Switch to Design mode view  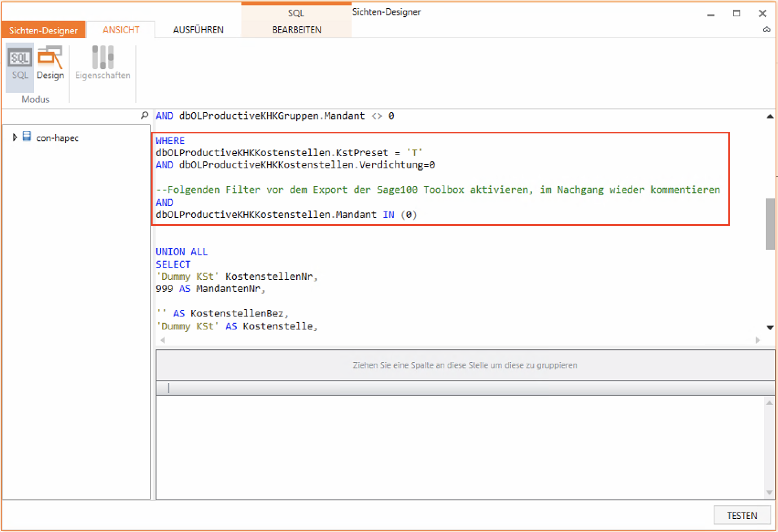coord(50,63)
